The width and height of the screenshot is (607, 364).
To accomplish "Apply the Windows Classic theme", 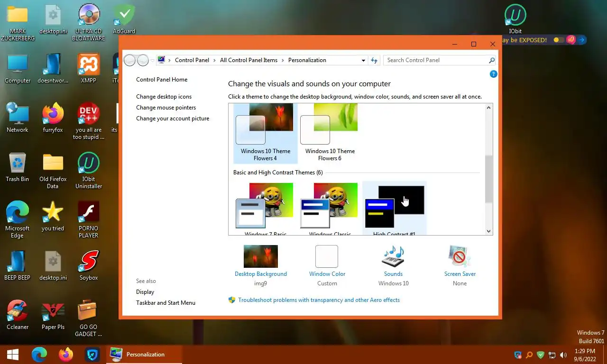I will [330, 209].
